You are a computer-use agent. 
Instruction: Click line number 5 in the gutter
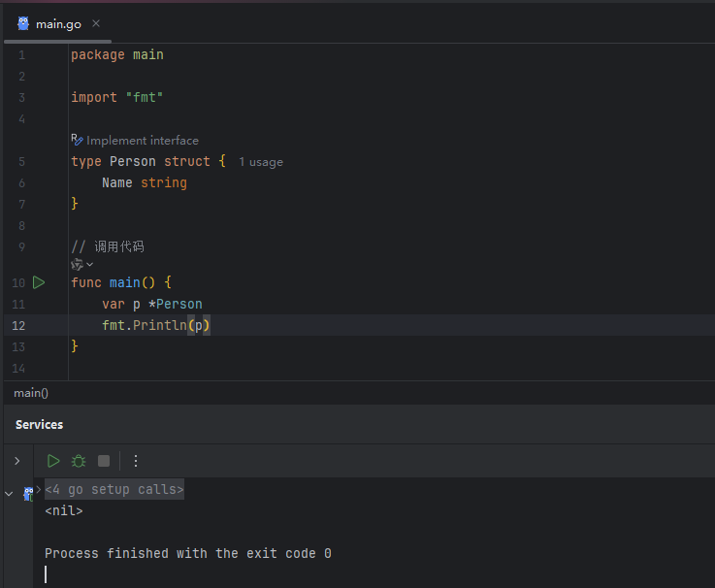click(21, 162)
